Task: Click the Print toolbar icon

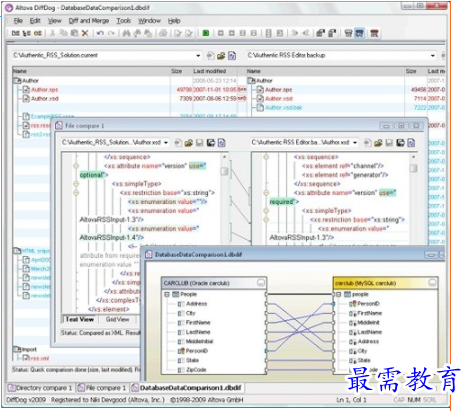Action: coord(163,33)
